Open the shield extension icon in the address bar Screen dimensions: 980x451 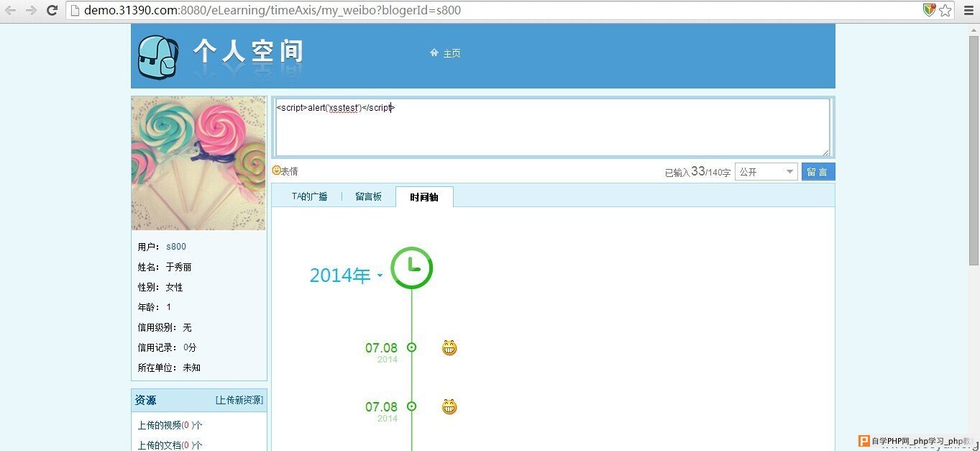coord(930,10)
